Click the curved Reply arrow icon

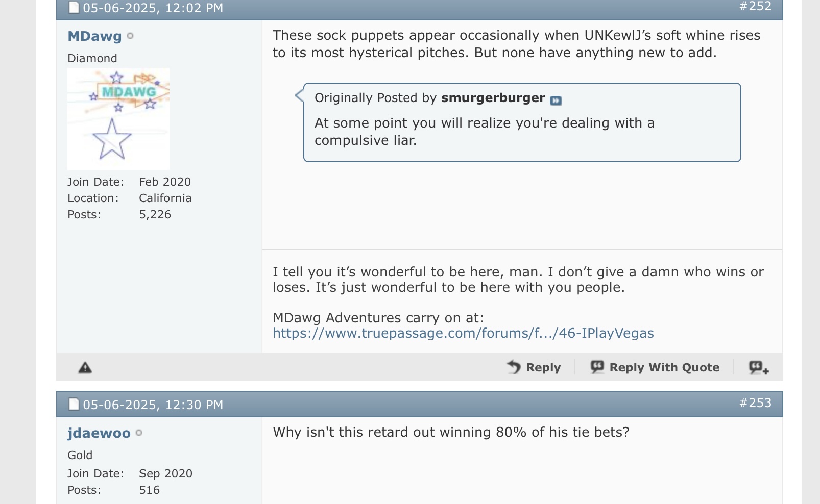(514, 367)
